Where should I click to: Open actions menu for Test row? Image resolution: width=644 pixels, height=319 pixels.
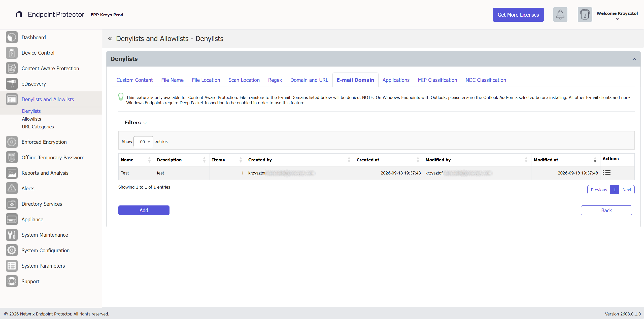(606, 172)
